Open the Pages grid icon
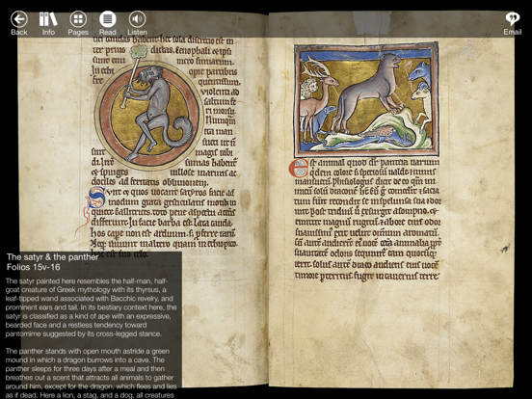This screenshot has width=532, height=399. pos(78,19)
